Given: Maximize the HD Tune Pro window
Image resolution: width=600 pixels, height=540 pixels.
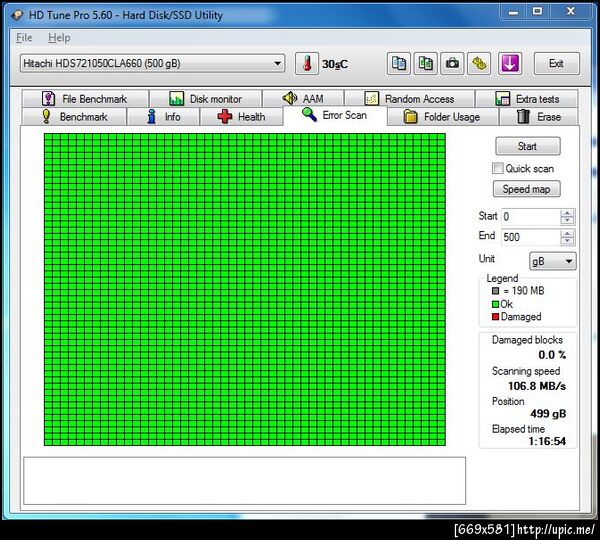Looking at the screenshot, I should click(x=537, y=11).
